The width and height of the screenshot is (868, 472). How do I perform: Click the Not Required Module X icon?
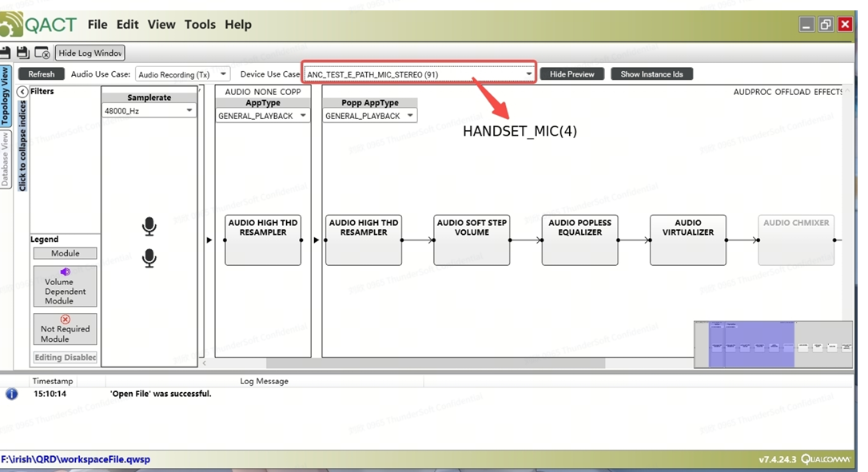click(66, 319)
